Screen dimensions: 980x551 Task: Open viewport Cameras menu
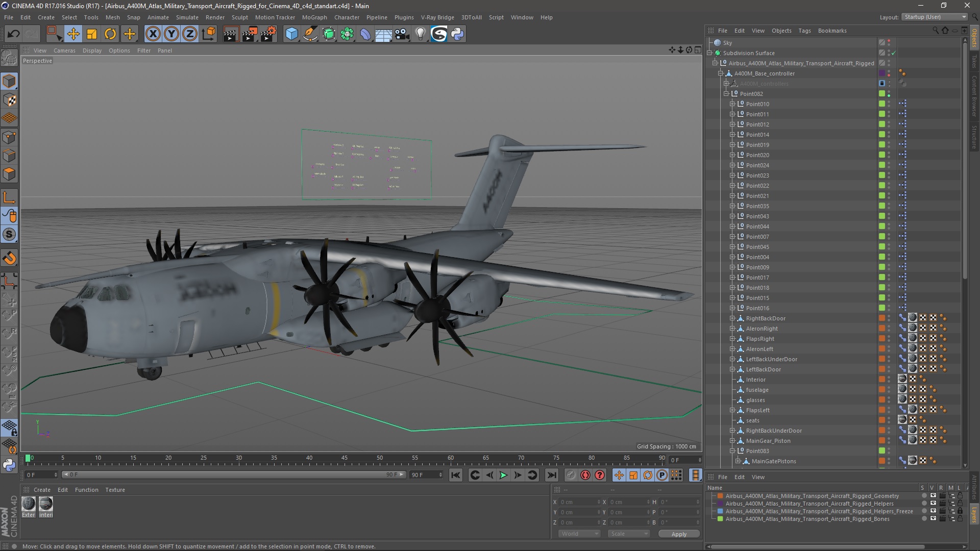pos(64,51)
